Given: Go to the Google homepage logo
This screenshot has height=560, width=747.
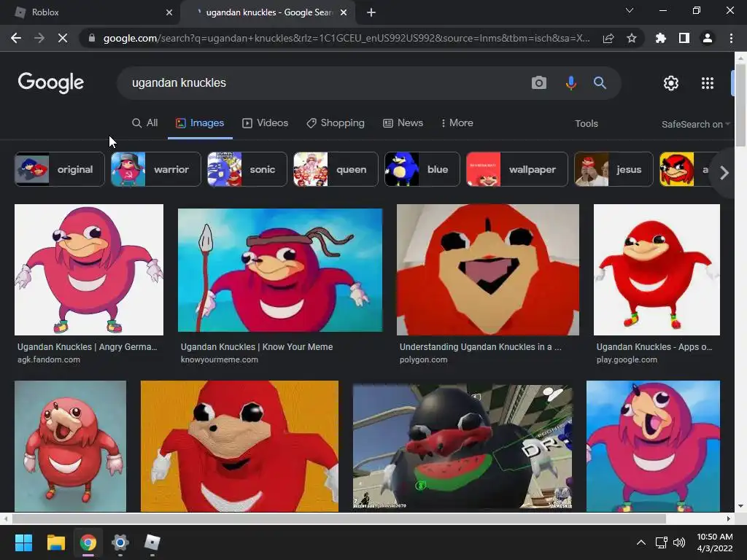Looking at the screenshot, I should [x=51, y=83].
